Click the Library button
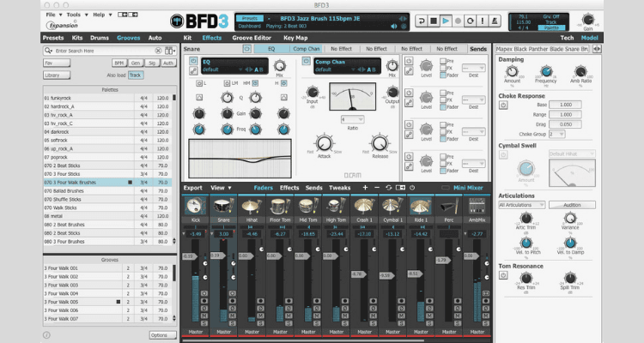Image resolution: width=644 pixels, height=343 pixels. pos(57,75)
